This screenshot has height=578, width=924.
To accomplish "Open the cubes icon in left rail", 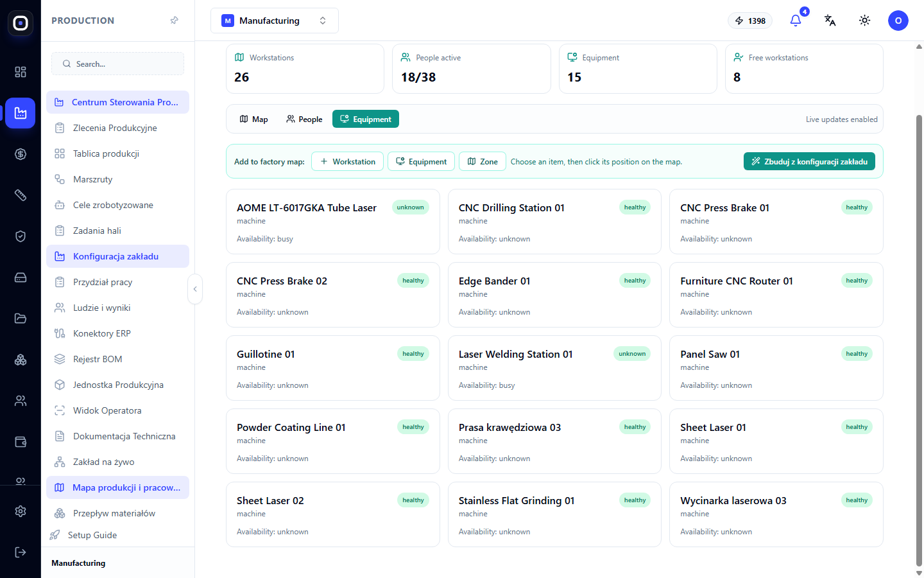I will pyautogui.click(x=21, y=360).
